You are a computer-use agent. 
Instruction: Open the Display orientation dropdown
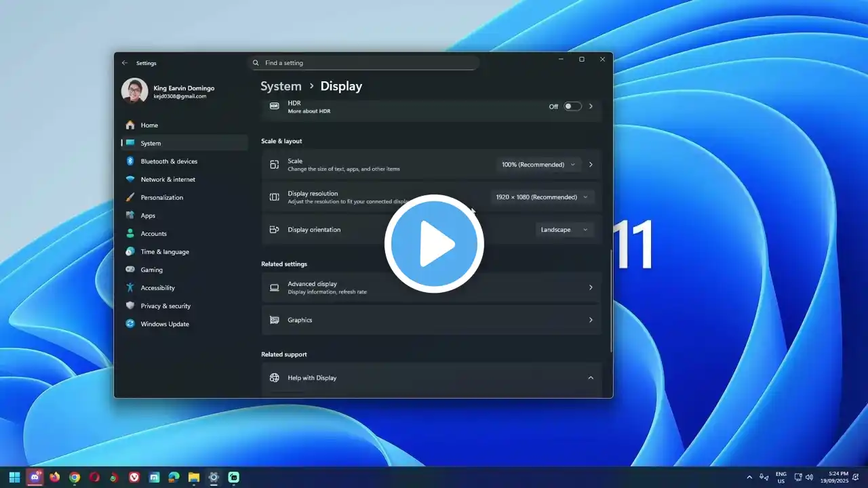[x=564, y=230]
